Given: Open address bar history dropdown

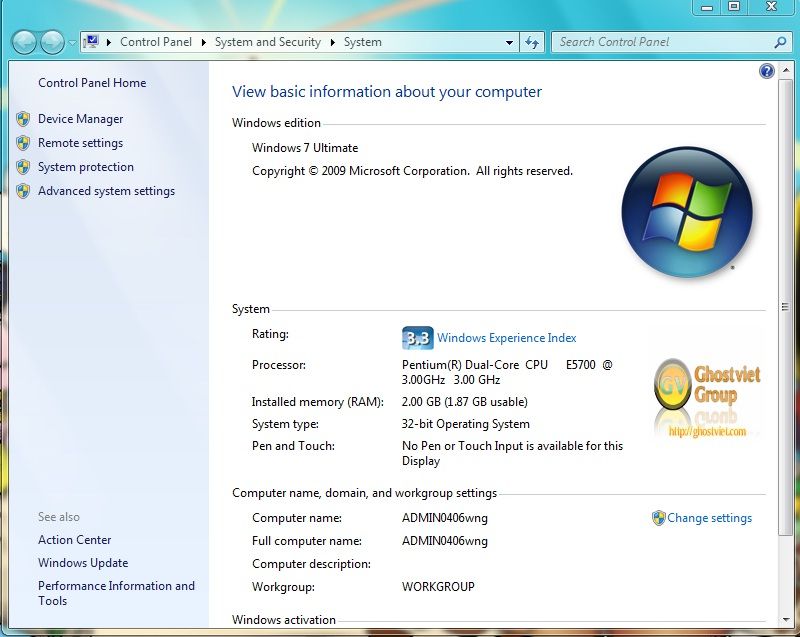Looking at the screenshot, I should coord(509,42).
